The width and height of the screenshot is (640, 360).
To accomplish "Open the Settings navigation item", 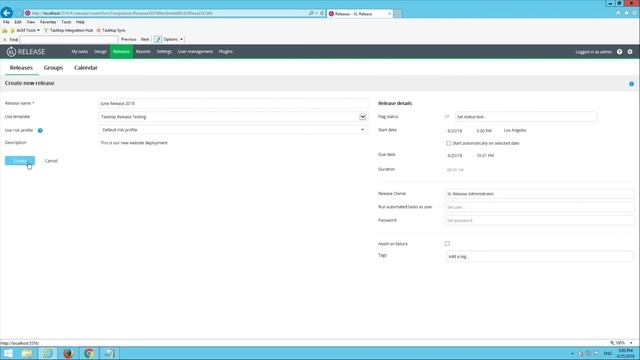I will (x=164, y=52).
